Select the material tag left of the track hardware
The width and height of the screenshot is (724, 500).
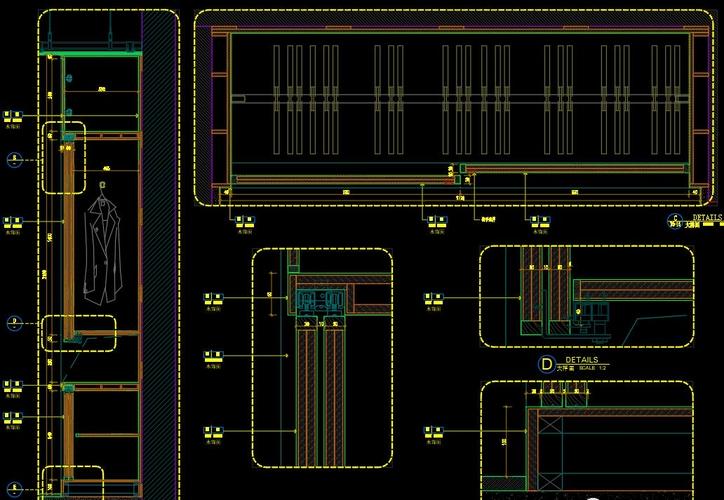(x=213, y=298)
